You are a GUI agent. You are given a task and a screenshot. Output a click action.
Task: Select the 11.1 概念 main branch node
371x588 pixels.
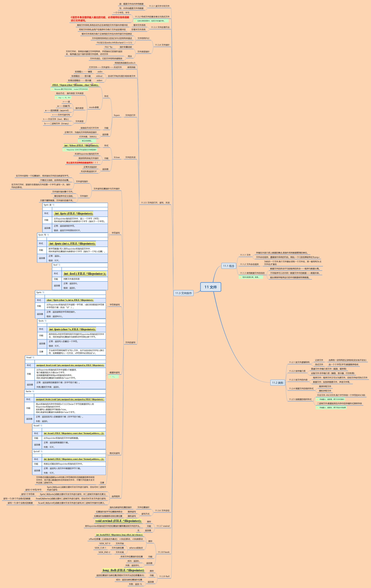click(229, 266)
